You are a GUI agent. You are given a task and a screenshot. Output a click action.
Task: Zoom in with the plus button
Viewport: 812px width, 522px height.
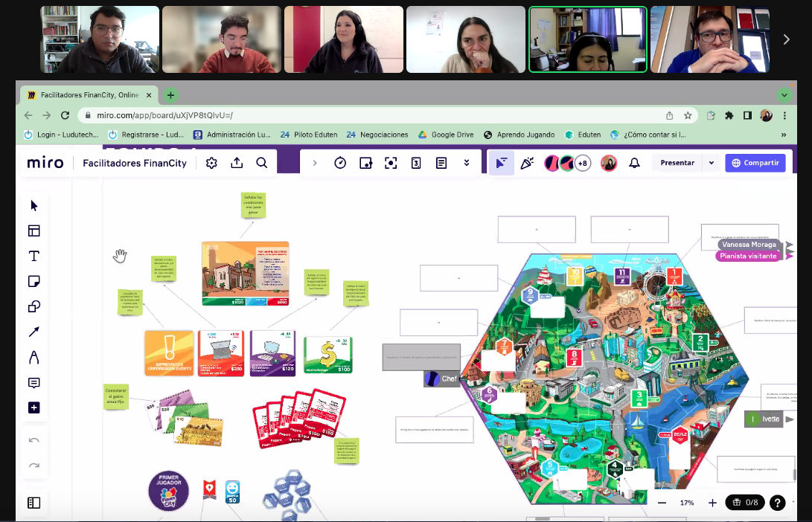pyautogui.click(x=712, y=503)
